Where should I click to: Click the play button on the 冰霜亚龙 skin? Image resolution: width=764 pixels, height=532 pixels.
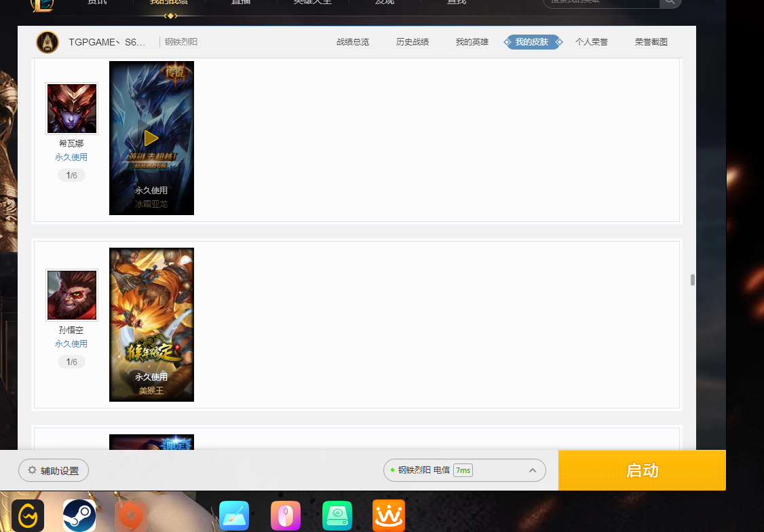[151, 138]
